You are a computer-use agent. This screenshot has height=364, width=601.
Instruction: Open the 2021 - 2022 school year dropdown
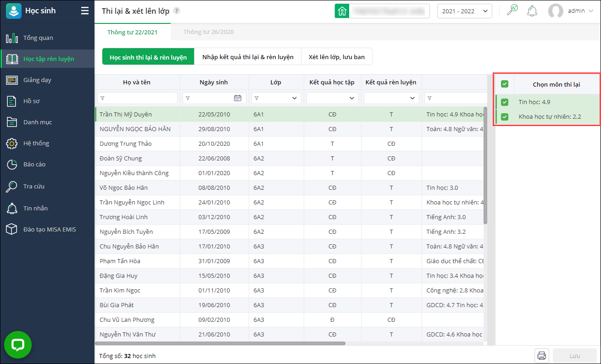[x=464, y=11]
